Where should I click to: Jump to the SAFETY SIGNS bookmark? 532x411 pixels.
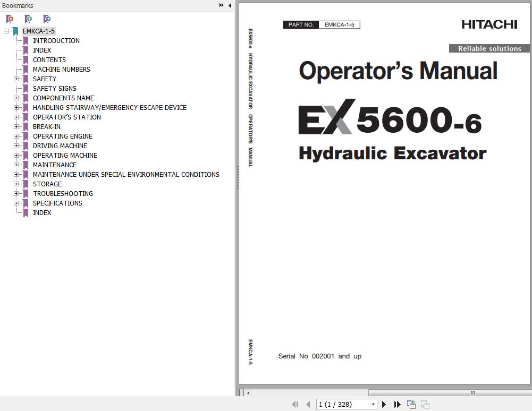click(54, 89)
